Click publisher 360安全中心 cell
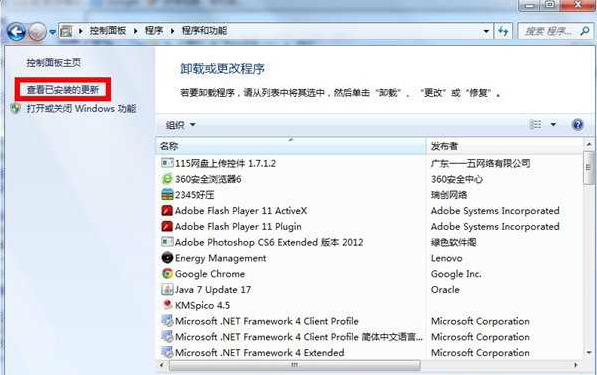The height and width of the screenshot is (375, 597). (457, 179)
